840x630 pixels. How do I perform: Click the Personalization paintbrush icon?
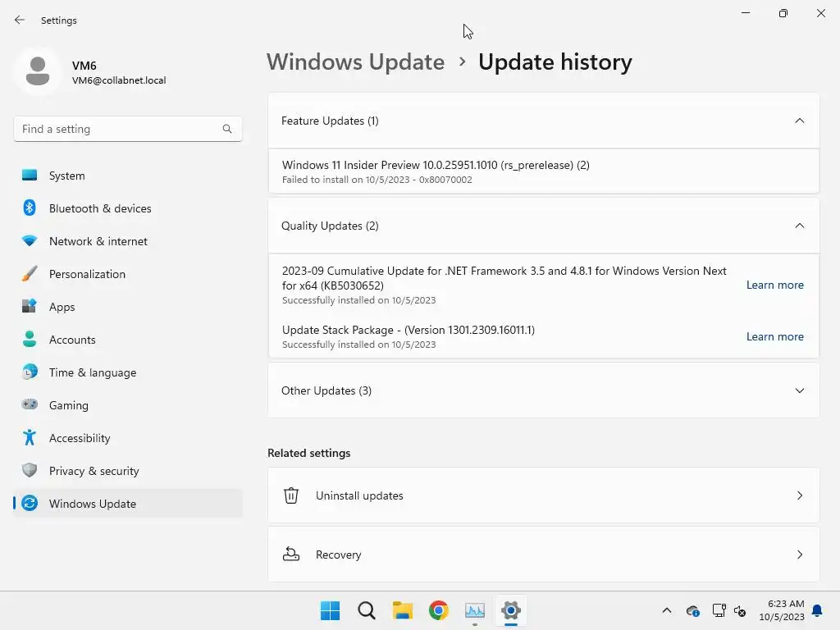tap(30, 273)
